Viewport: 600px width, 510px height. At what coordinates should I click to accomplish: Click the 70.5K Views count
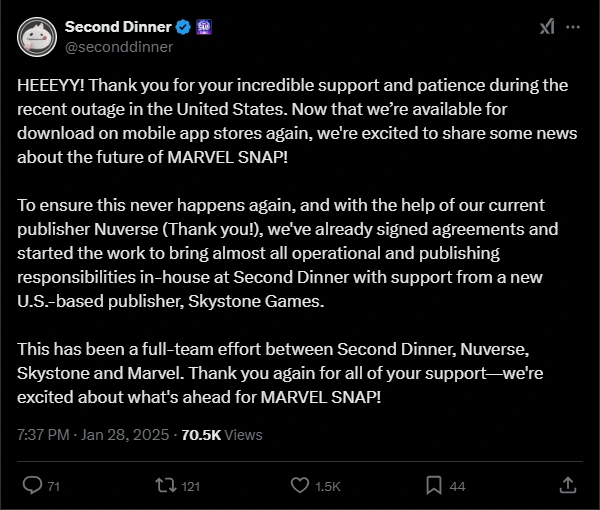(x=222, y=435)
